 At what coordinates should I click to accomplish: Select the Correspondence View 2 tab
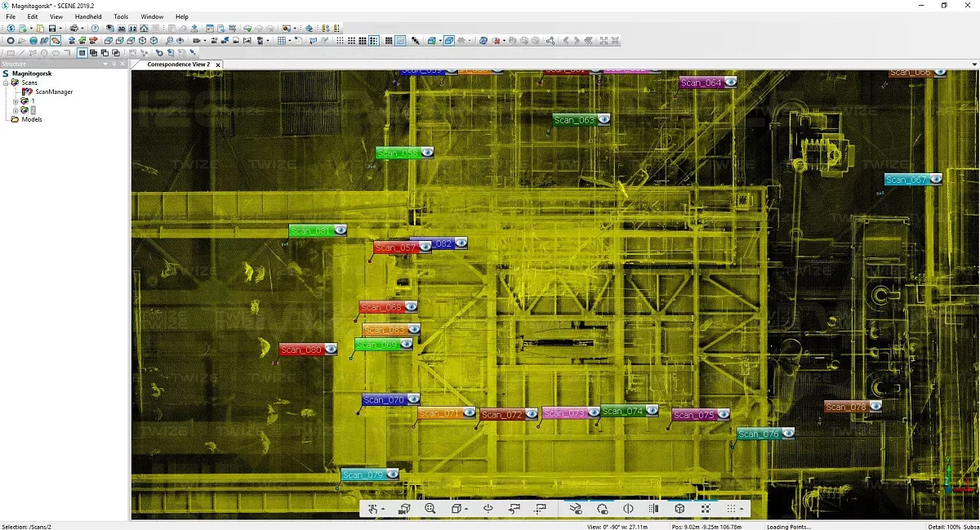click(178, 65)
